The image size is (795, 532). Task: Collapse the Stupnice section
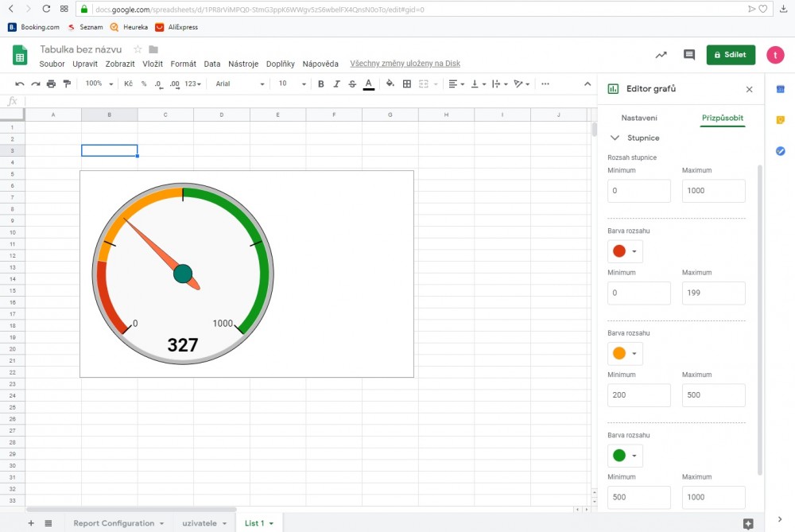click(615, 138)
